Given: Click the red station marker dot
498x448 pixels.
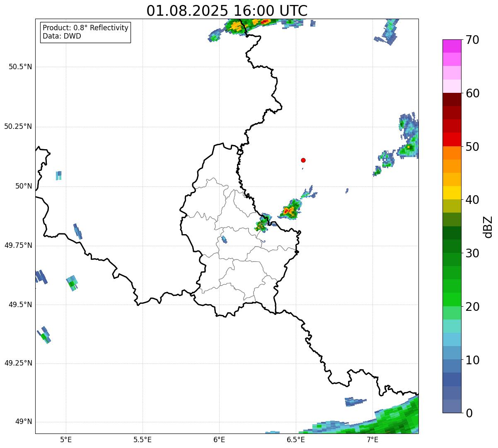Looking at the screenshot, I should point(303,160).
